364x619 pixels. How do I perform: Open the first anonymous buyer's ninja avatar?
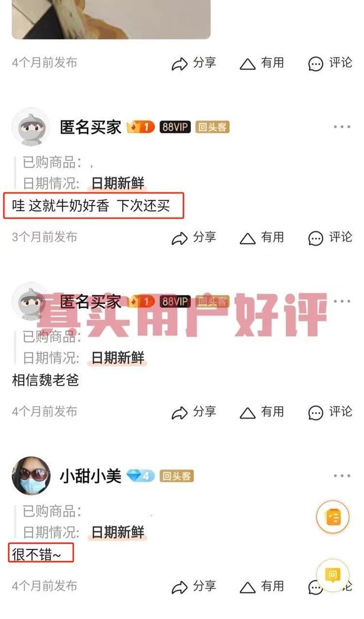[31, 127]
